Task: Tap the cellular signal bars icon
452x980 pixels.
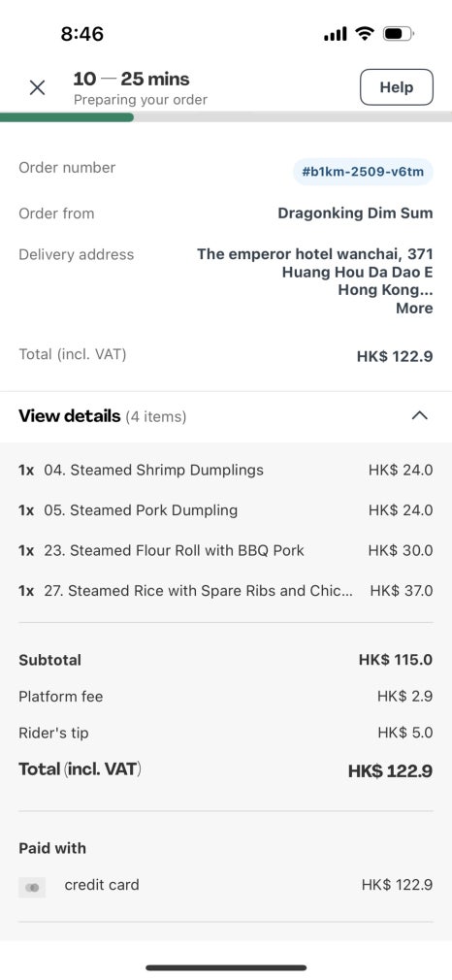Action: click(x=335, y=34)
